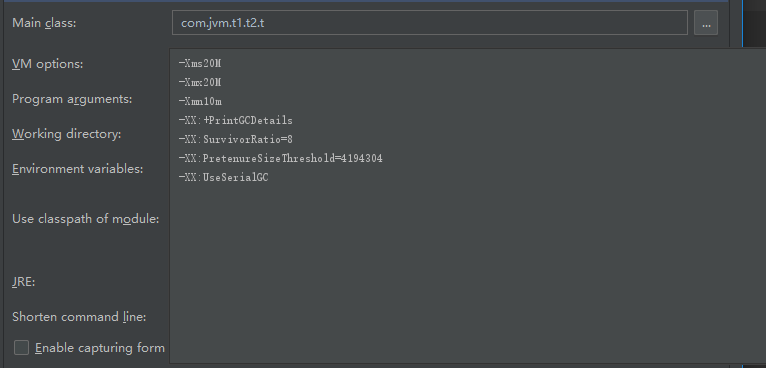Click the -Xmx20M line in VM options
766x368 pixels.
point(200,82)
